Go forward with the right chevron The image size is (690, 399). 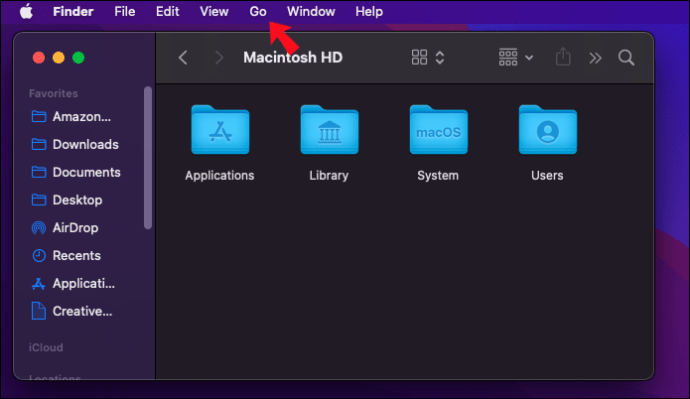pyautogui.click(x=219, y=58)
